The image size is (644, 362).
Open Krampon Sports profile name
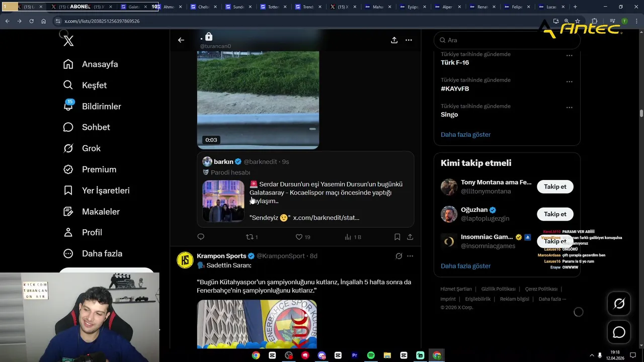(221, 256)
